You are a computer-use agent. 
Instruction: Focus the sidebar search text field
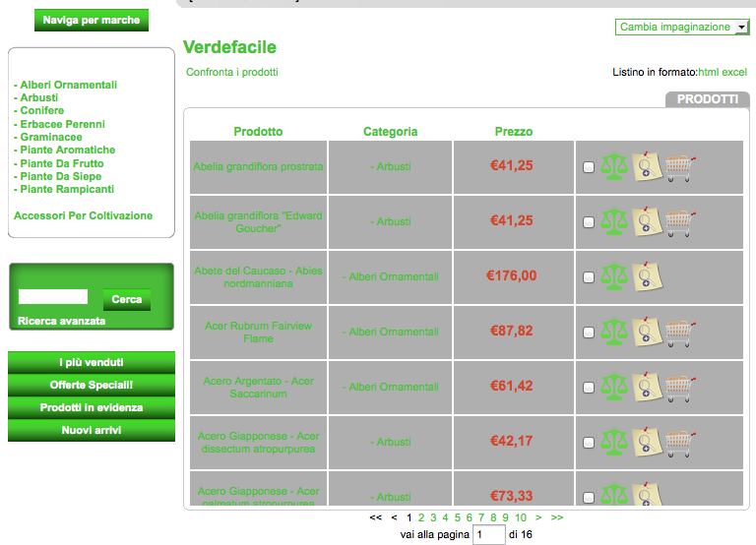point(53,296)
